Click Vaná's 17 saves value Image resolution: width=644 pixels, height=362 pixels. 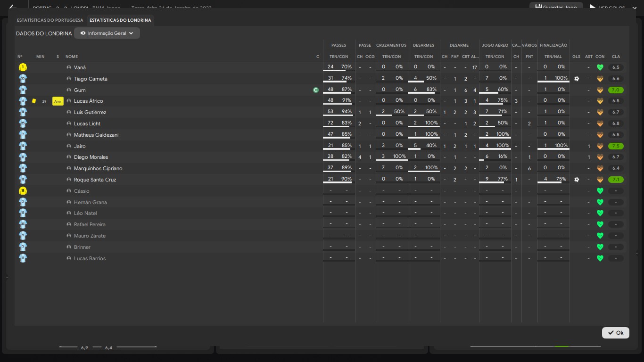(x=475, y=67)
